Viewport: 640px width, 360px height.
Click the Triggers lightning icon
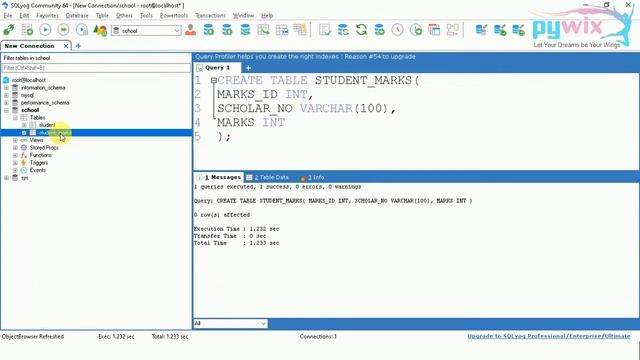(24, 162)
